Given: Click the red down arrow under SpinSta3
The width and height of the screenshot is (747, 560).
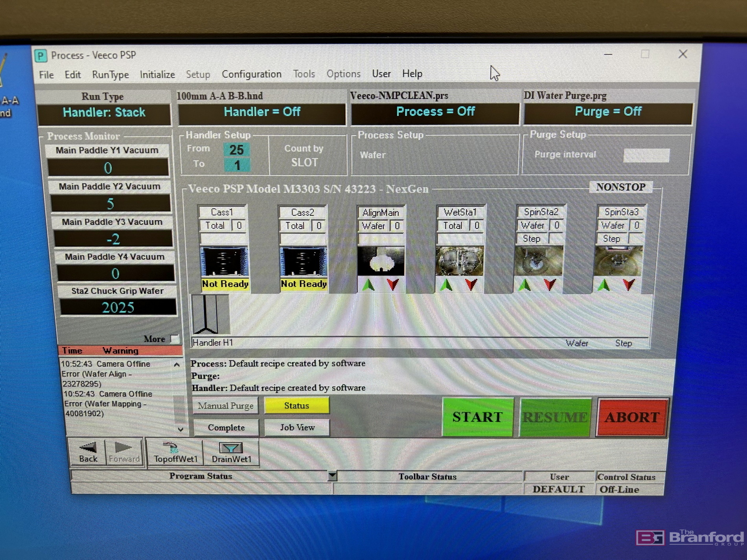Looking at the screenshot, I should (629, 285).
